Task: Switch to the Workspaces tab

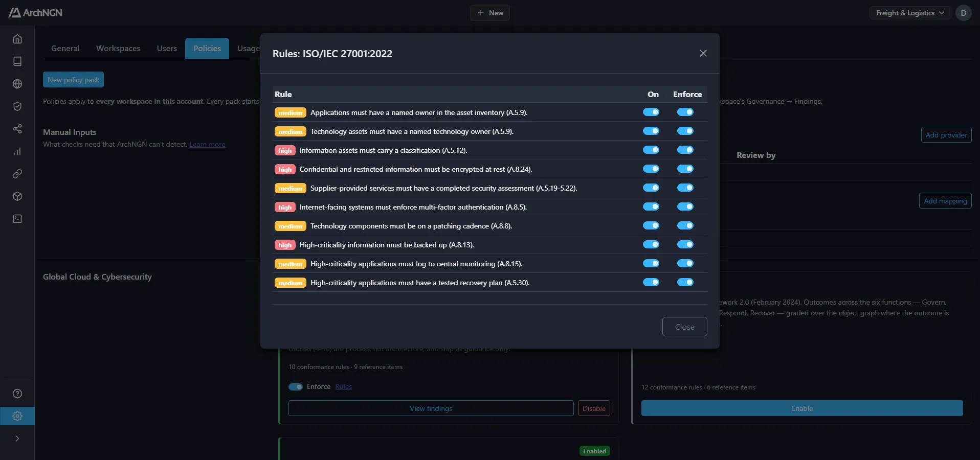Action: pos(118,48)
